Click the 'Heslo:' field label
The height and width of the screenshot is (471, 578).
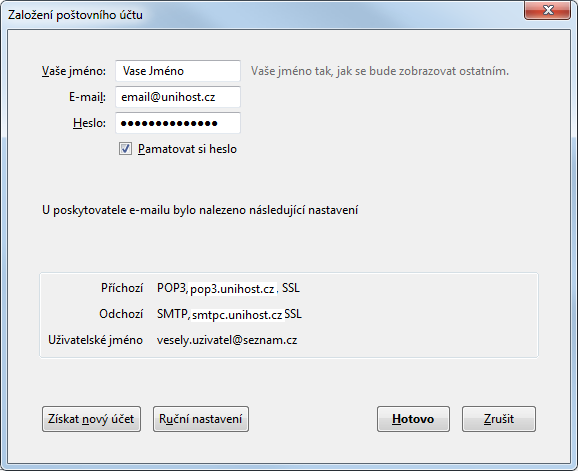(x=90, y=123)
